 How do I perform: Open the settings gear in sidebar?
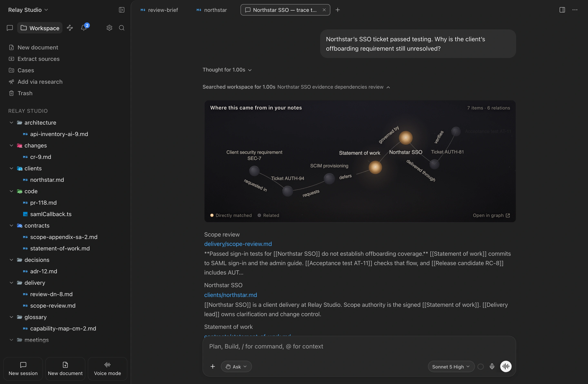tap(109, 28)
